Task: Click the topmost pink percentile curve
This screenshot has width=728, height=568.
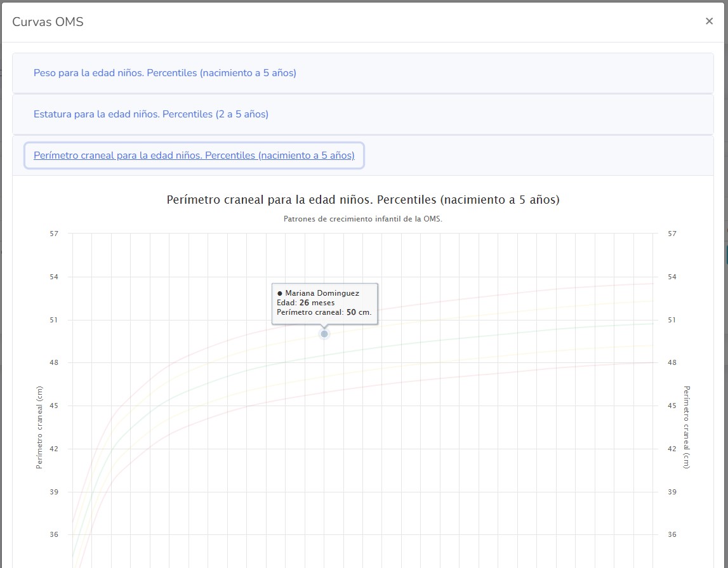Action: (x=508, y=293)
